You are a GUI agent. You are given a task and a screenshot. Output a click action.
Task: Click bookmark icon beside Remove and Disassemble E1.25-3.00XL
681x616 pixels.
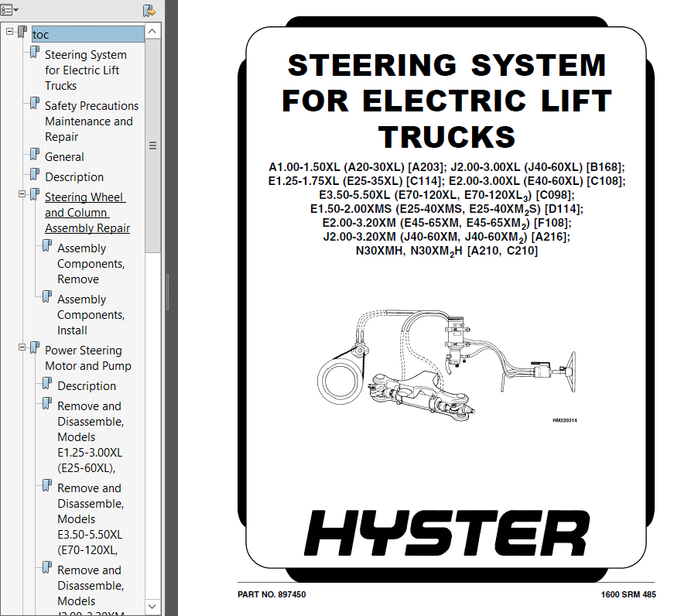click(47, 403)
